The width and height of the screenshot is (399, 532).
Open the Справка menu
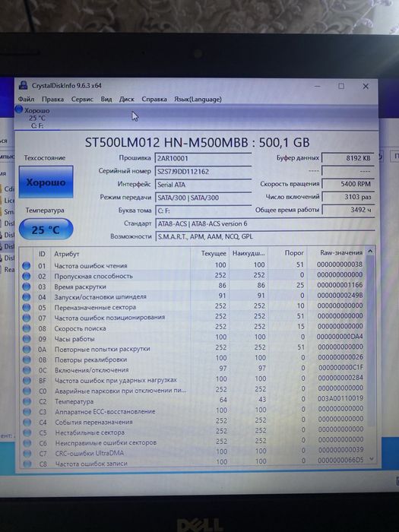[x=154, y=99]
